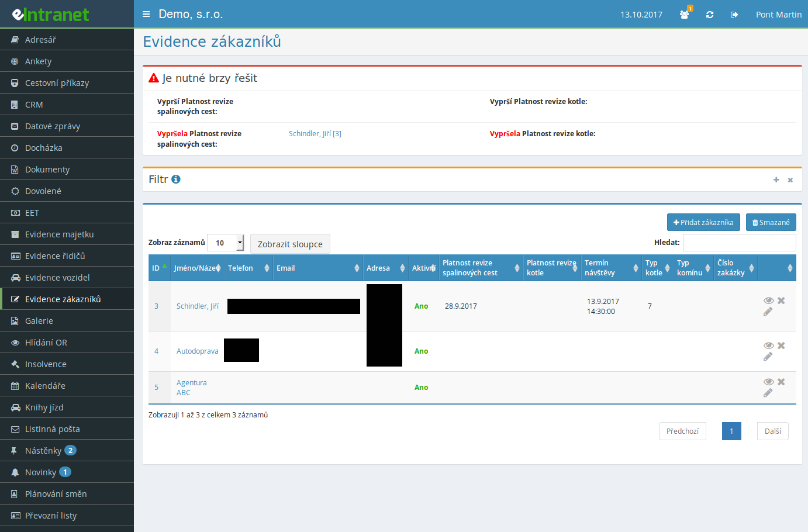Click pencil icon for Agentura ABC row
The image size is (808, 532).
coord(768,393)
